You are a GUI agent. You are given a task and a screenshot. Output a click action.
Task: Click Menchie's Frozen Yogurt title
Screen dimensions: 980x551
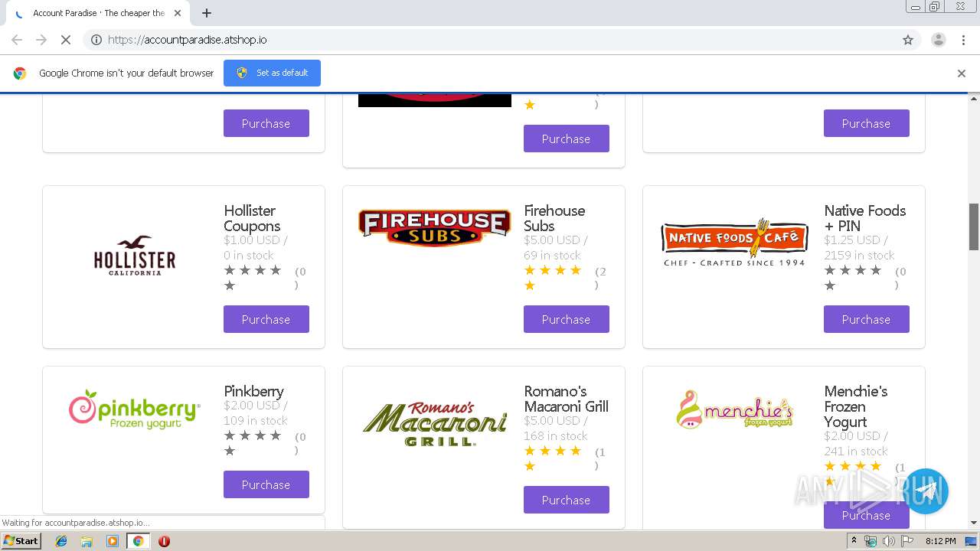click(x=856, y=406)
